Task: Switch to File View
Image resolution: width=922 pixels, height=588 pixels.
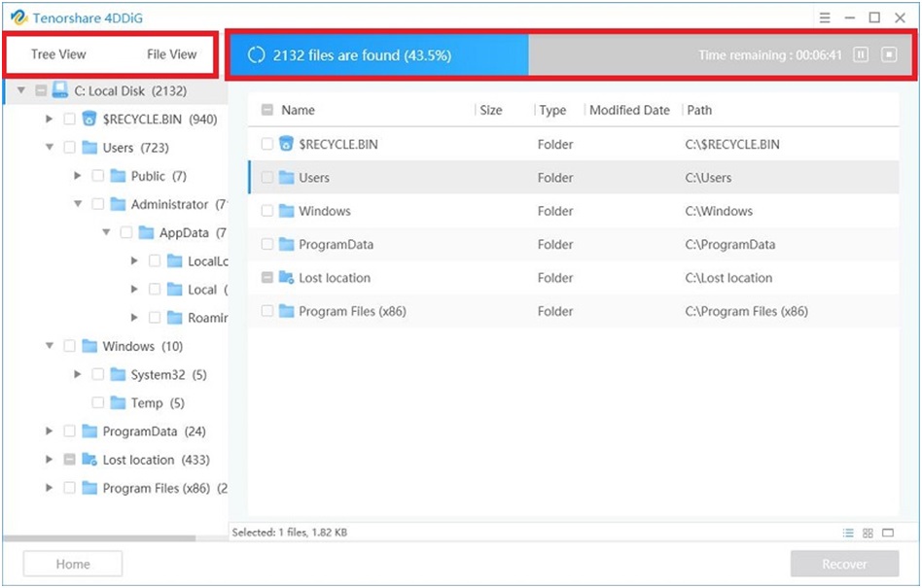Action: tap(171, 54)
